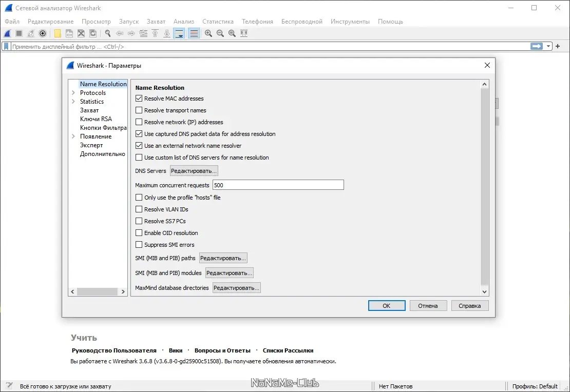This screenshot has height=392, width=570.
Task: Uncheck Resolve MAC addresses
Action: (139, 99)
